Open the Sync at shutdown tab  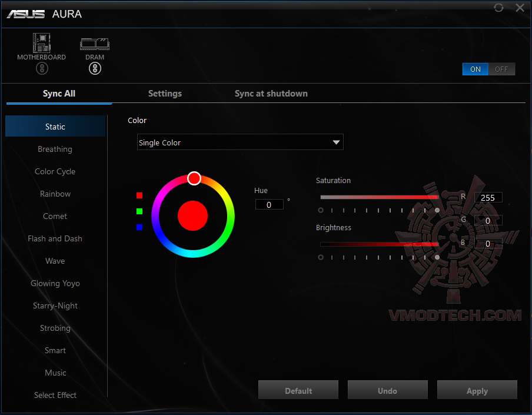click(x=271, y=93)
